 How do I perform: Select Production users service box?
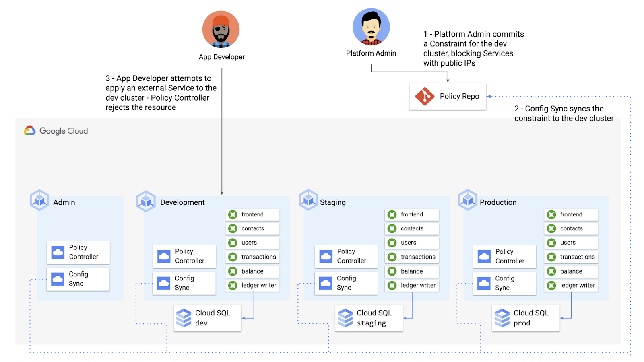571,243
